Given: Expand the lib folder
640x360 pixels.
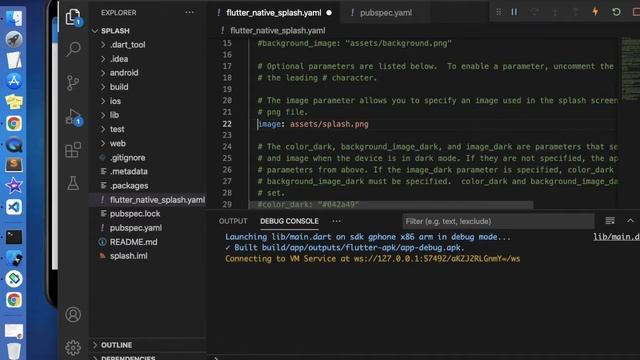Looking at the screenshot, I should tap(114, 115).
